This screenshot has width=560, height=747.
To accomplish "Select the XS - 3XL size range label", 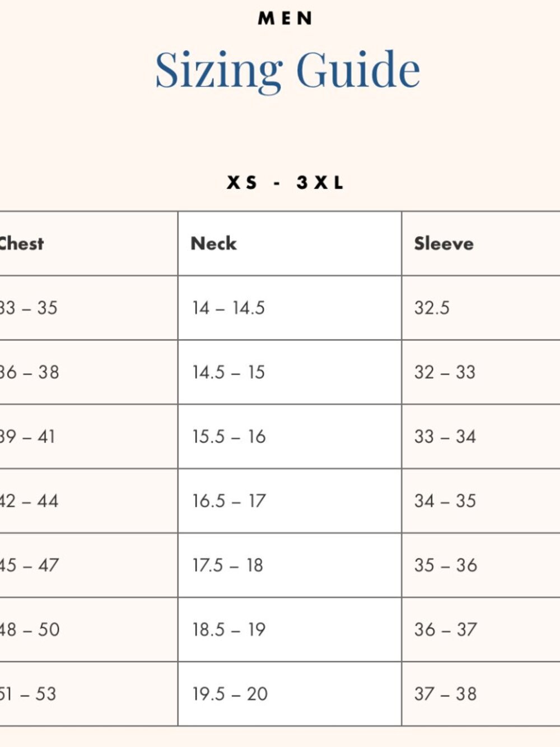I will pos(285,183).
